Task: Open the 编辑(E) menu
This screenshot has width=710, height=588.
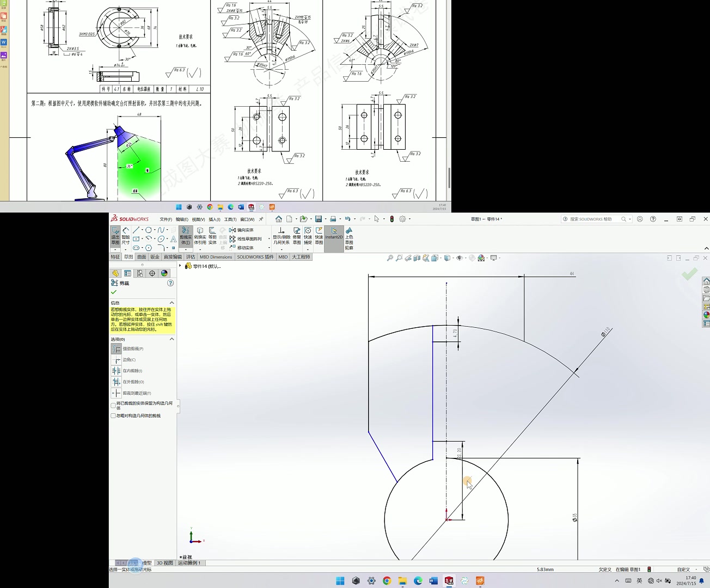Action: (x=182, y=219)
